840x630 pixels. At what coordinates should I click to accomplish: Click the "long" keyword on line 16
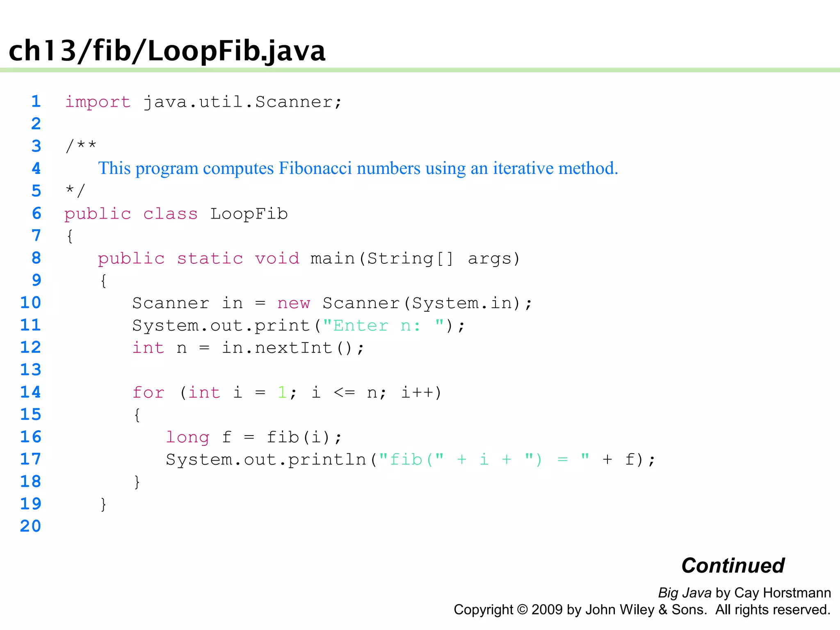(x=187, y=437)
